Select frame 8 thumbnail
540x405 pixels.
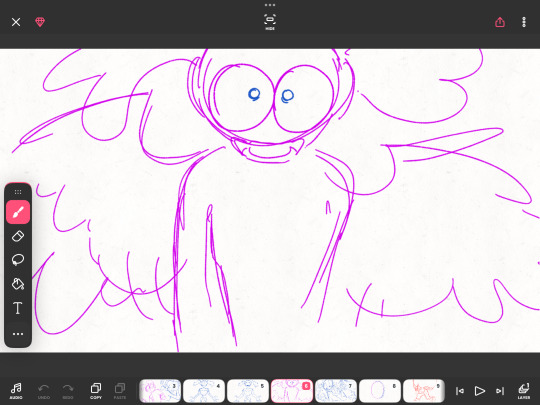(x=380, y=391)
